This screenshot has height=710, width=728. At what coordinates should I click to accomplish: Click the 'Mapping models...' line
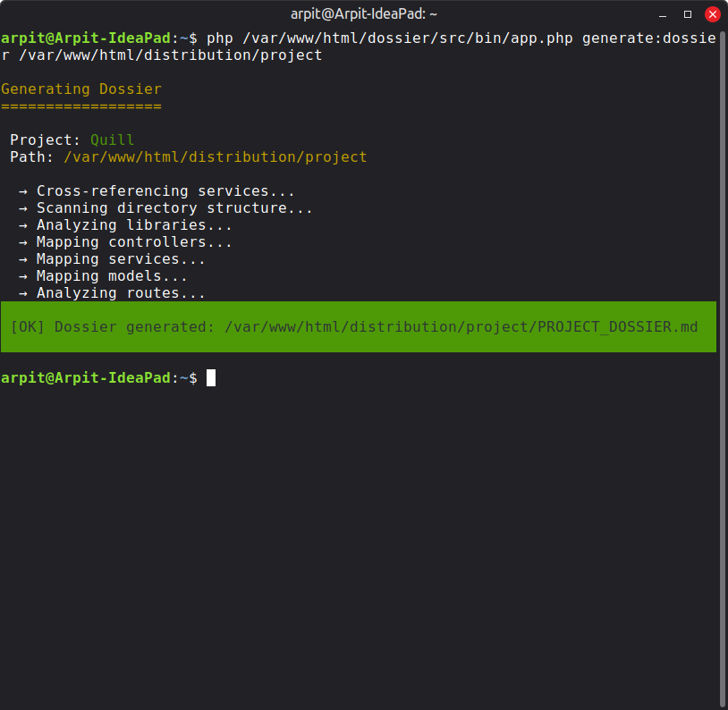tap(112, 275)
